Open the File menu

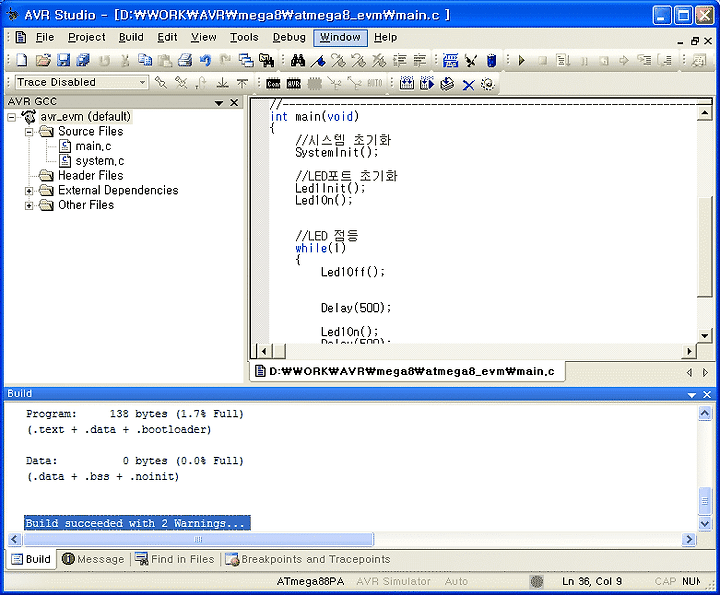coord(45,37)
